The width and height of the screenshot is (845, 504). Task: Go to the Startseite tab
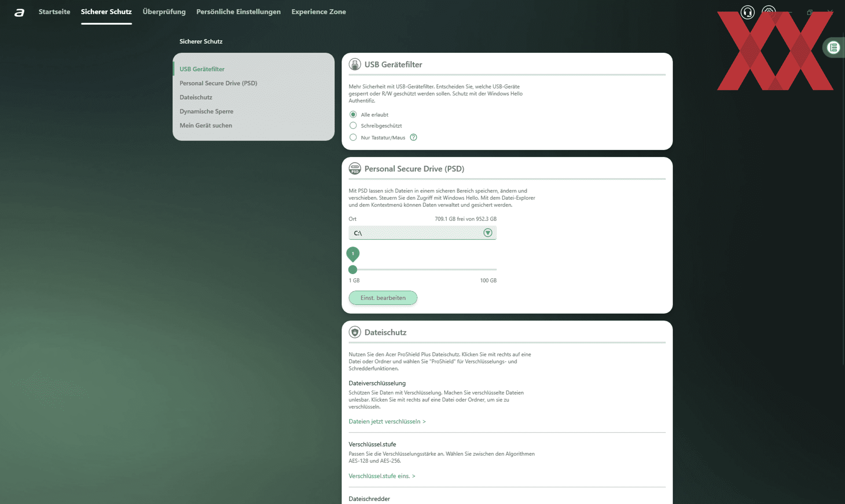click(x=55, y=12)
